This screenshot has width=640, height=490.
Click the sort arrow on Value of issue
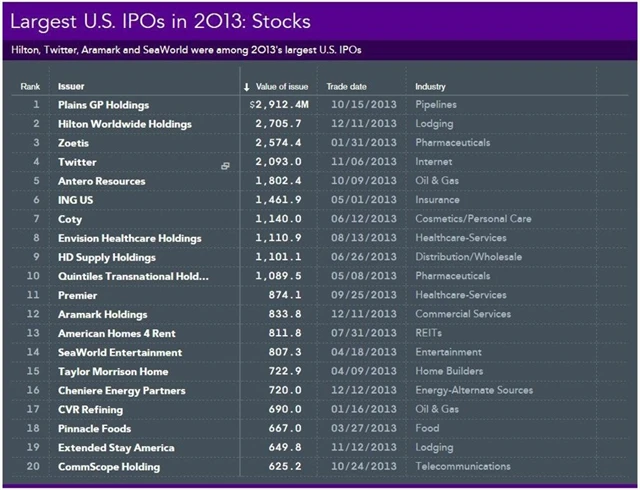[x=246, y=86]
